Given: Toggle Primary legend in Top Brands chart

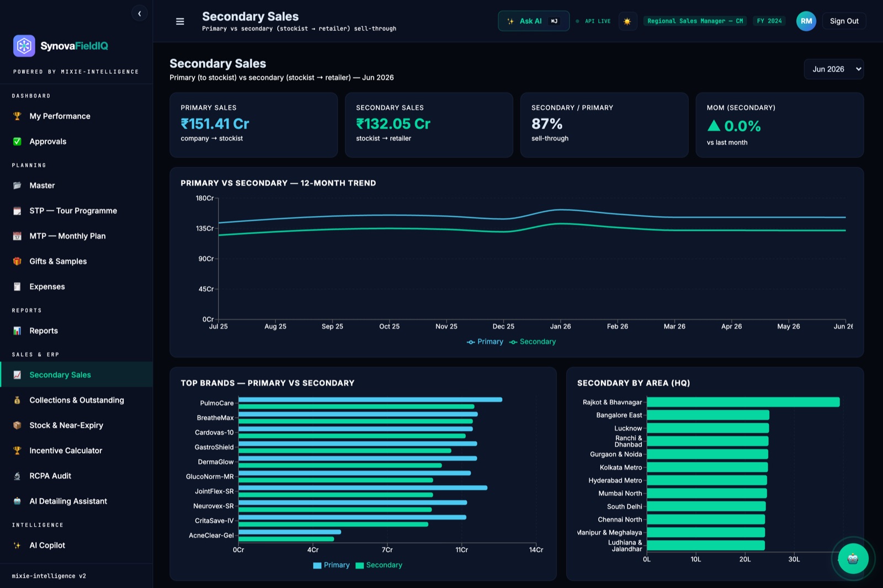Looking at the screenshot, I should tap(331, 565).
